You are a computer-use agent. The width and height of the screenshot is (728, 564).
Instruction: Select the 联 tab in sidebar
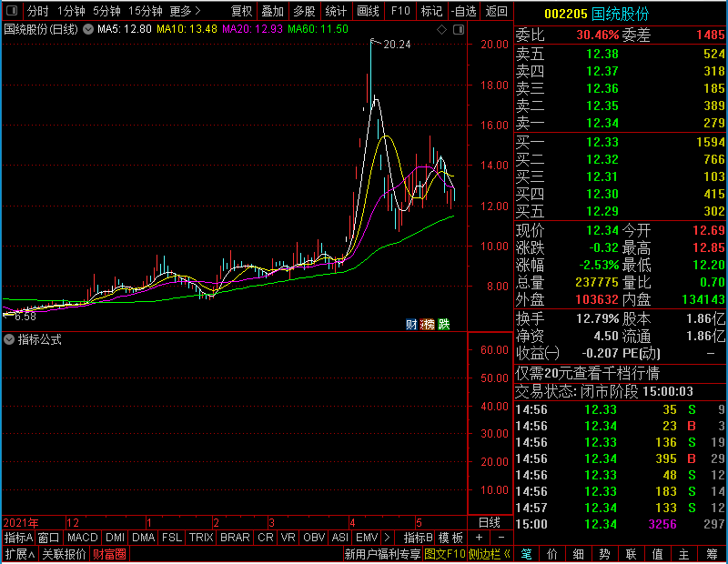[x=631, y=554]
